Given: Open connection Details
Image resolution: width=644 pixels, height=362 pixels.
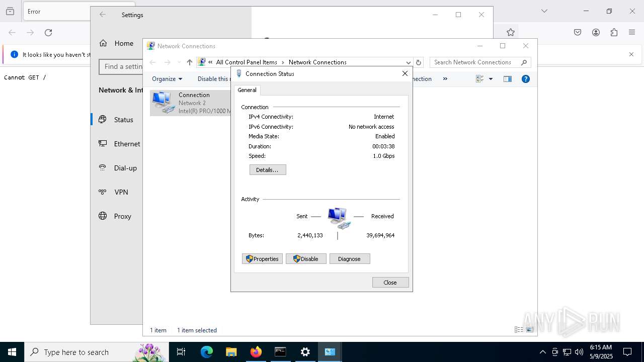Looking at the screenshot, I should click(x=268, y=170).
